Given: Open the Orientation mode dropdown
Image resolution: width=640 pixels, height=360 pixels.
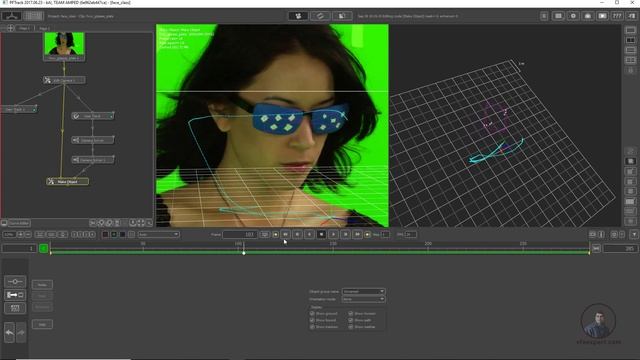Looking at the screenshot, I should coord(363,299).
